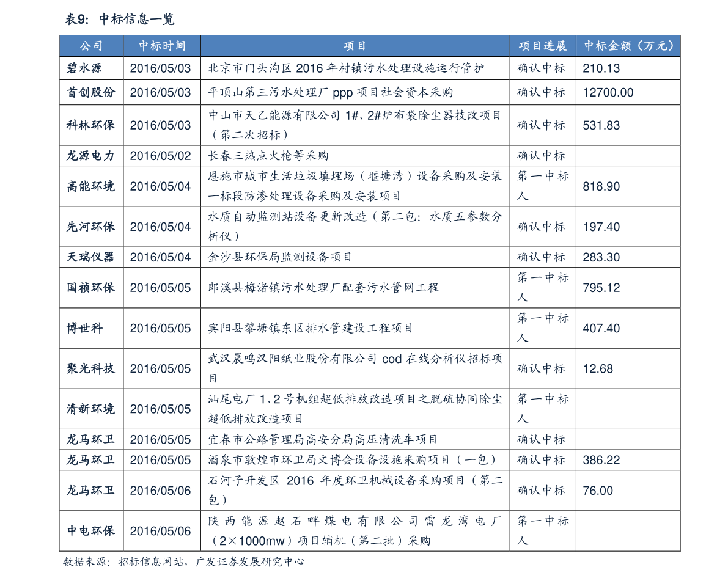Select the 中标金额(万元) column header
Image resolution: width=728 pixels, height=581 pixels.
[x=628, y=46]
